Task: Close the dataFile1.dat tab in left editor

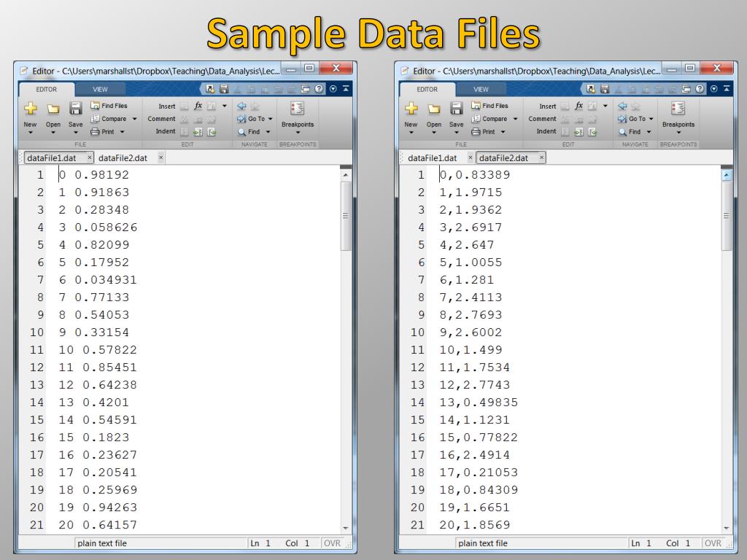Action: point(89,157)
